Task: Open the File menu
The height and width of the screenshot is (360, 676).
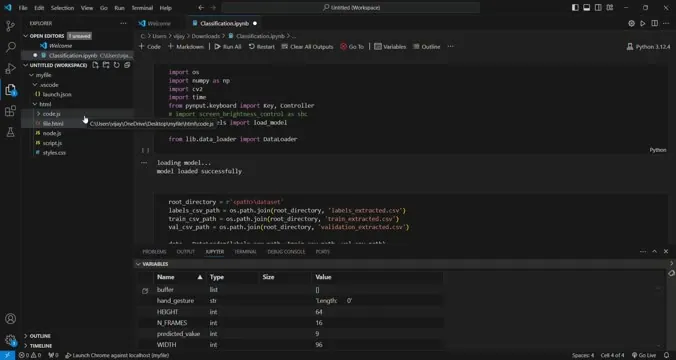Action: [23, 8]
